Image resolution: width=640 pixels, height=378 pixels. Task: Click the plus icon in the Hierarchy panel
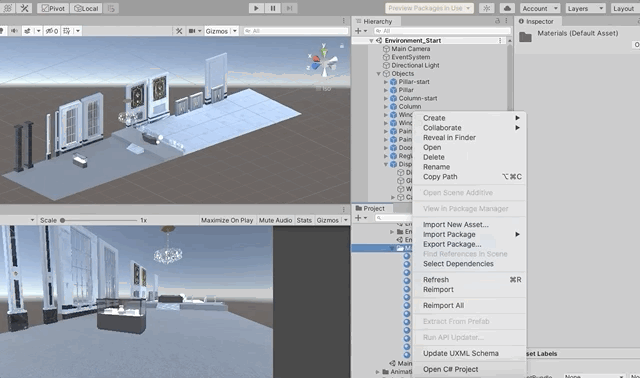pos(358,31)
